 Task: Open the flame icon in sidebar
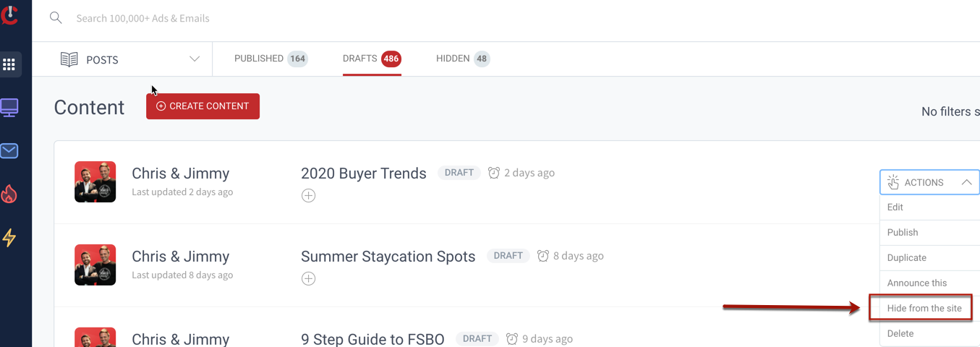9,194
